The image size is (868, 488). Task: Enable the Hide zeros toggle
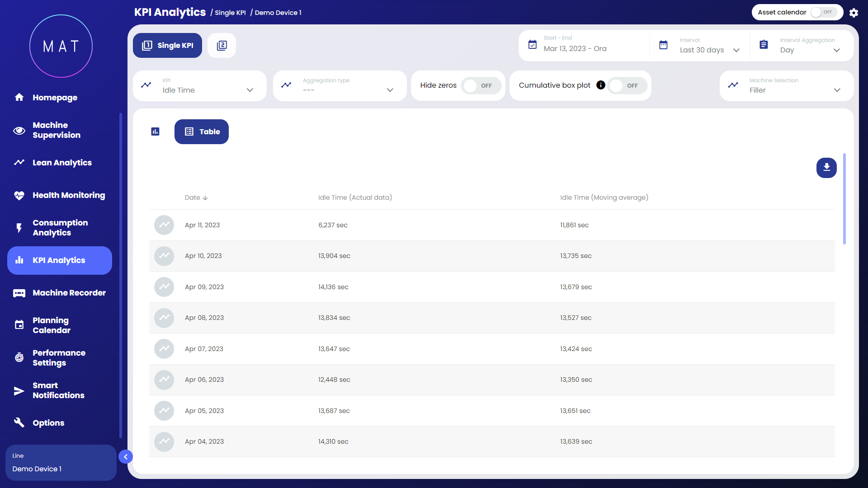tap(481, 85)
